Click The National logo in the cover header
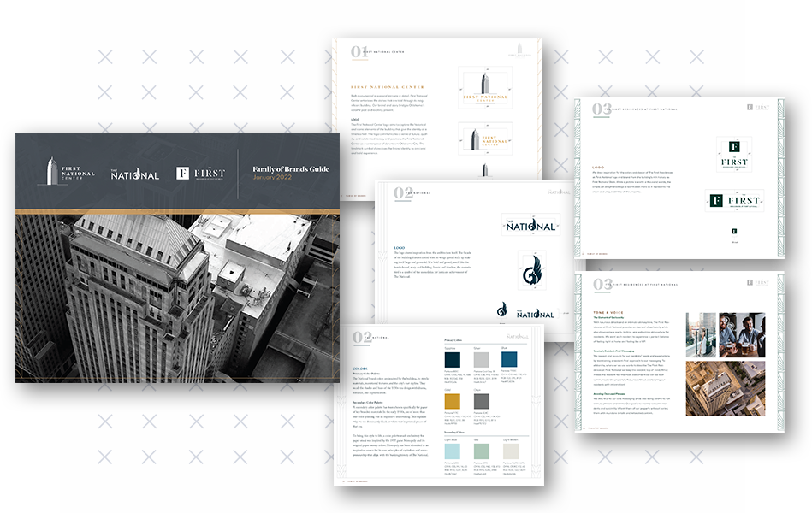This screenshot has height=513, width=812. click(x=135, y=173)
